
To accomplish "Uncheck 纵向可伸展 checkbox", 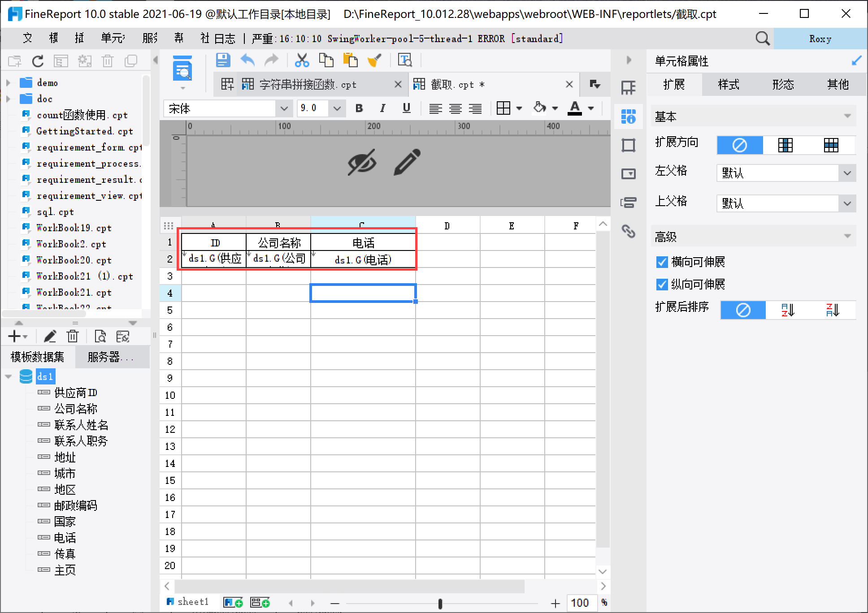I will tap(662, 285).
